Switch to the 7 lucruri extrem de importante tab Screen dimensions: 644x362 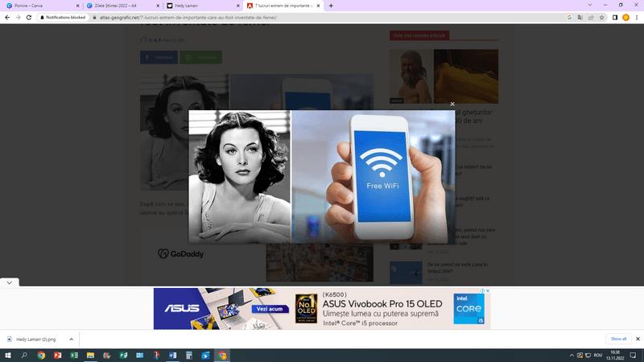click(284, 6)
